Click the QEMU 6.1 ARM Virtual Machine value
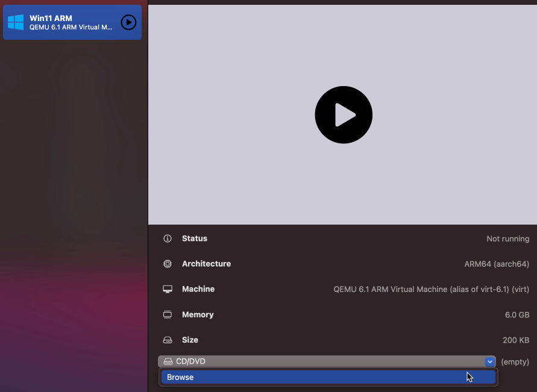Screen dimensions: 537x392 (431, 290)
